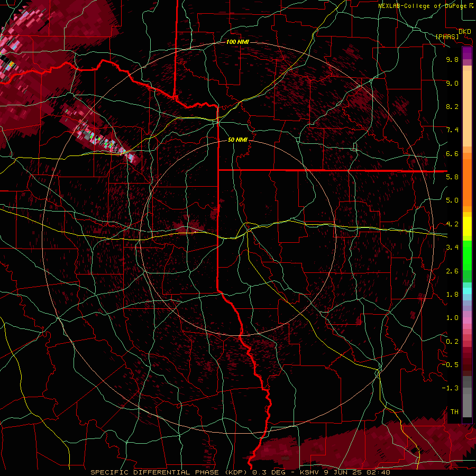Click the -0.5 value on the scale
Viewport: 476px width, 476px height.
[x=450, y=365]
